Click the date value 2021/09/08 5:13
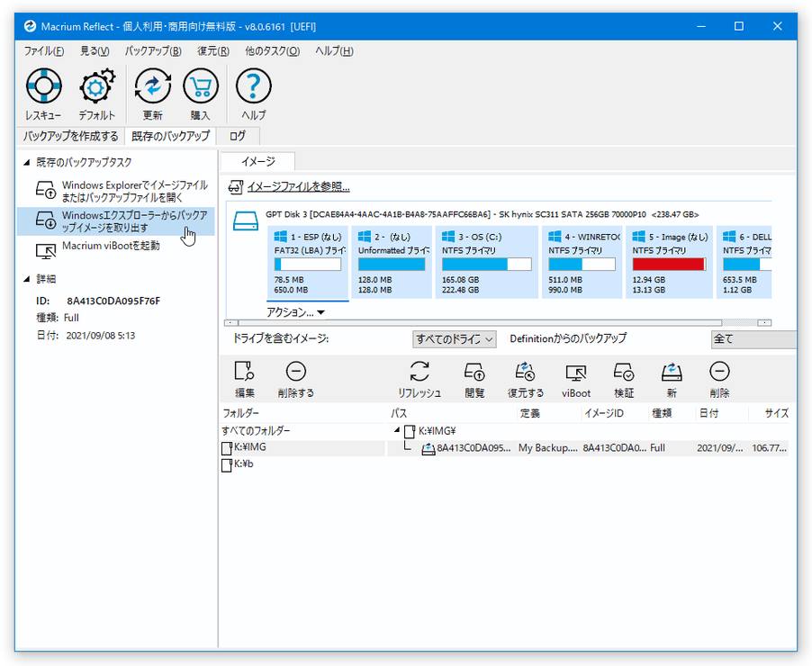This screenshot has width=812, height=666. [101, 336]
